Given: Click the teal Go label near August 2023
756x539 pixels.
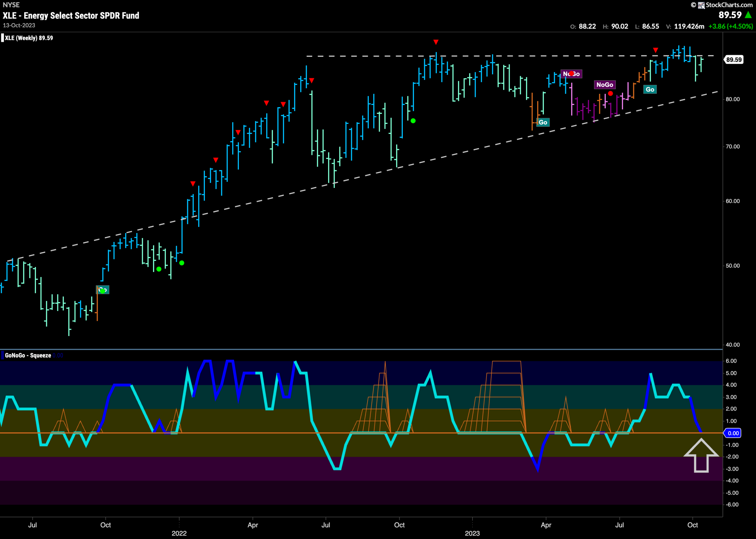Looking at the screenshot, I should click(x=650, y=89).
